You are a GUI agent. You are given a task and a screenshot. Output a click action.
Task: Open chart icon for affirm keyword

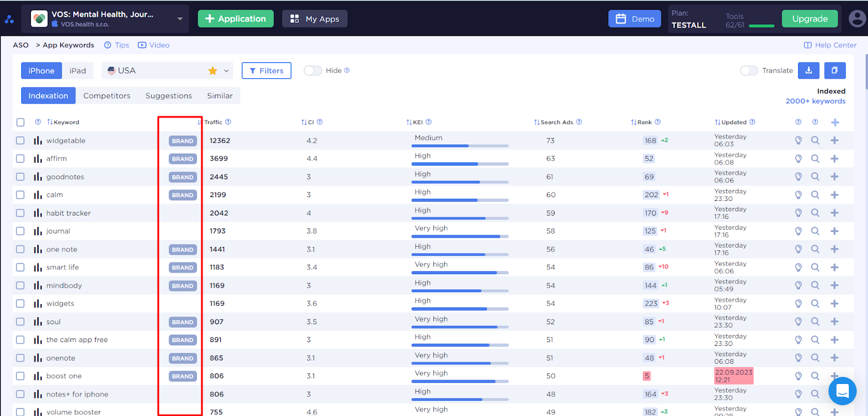pos(37,159)
